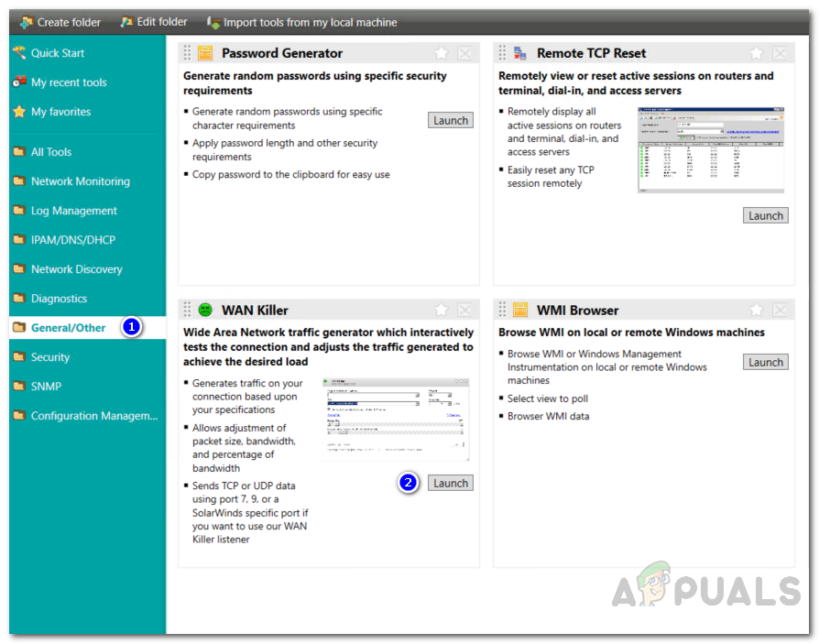Image resolution: width=819 pixels, height=644 pixels.
Task: Go to Configuration Management category
Action: (x=94, y=415)
